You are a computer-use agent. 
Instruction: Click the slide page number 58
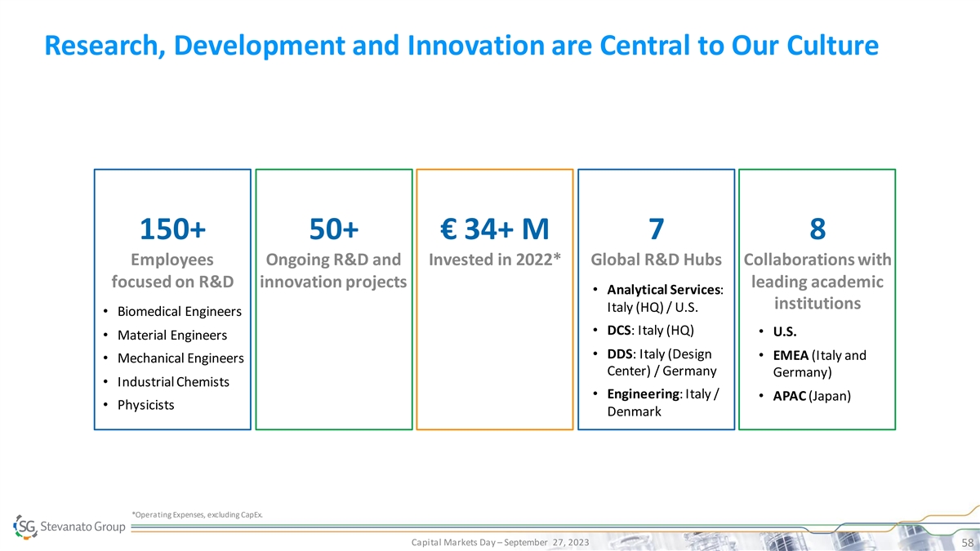tap(966, 543)
